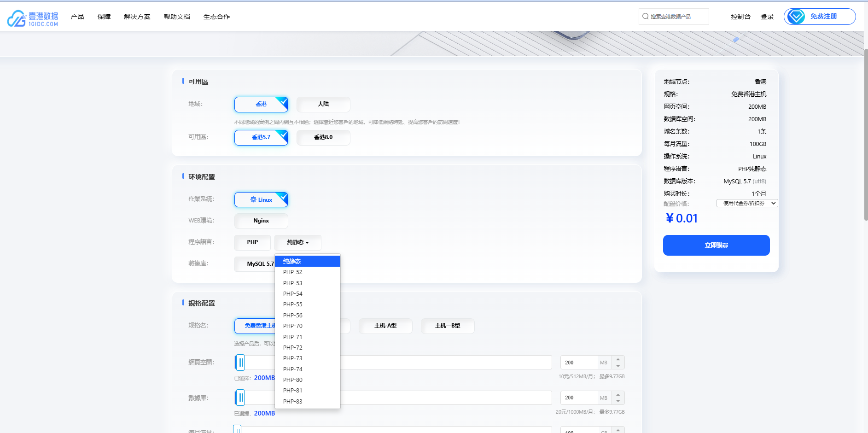This screenshot has height=433, width=868.
Task: Open the 帮助文档 navigation item
Action: [x=177, y=17]
